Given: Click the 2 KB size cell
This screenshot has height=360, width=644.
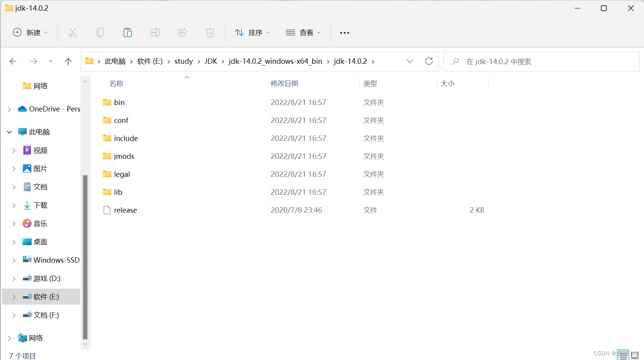Looking at the screenshot, I should (x=477, y=210).
